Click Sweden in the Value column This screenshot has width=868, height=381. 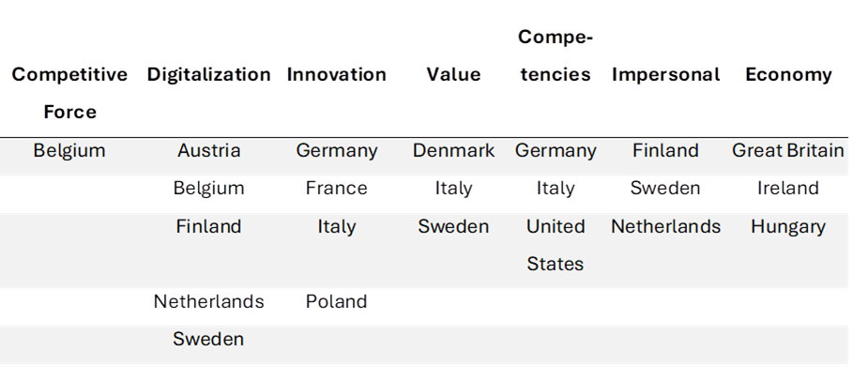[x=453, y=226]
